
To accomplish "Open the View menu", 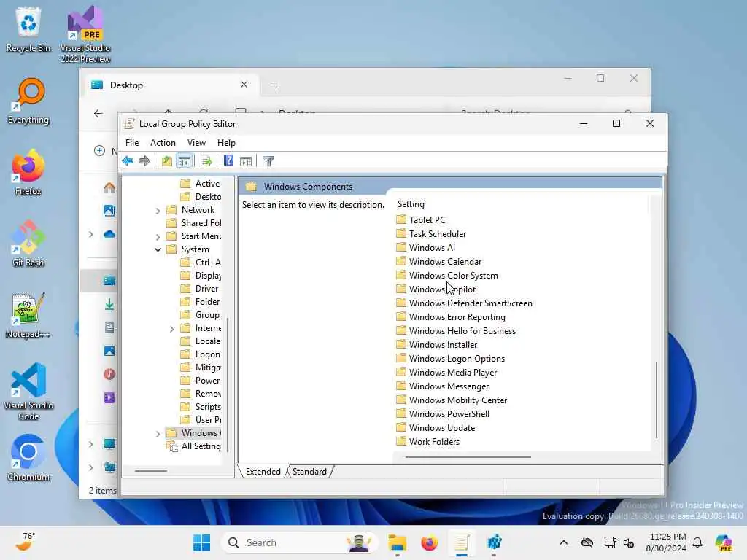I will pyautogui.click(x=196, y=143).
